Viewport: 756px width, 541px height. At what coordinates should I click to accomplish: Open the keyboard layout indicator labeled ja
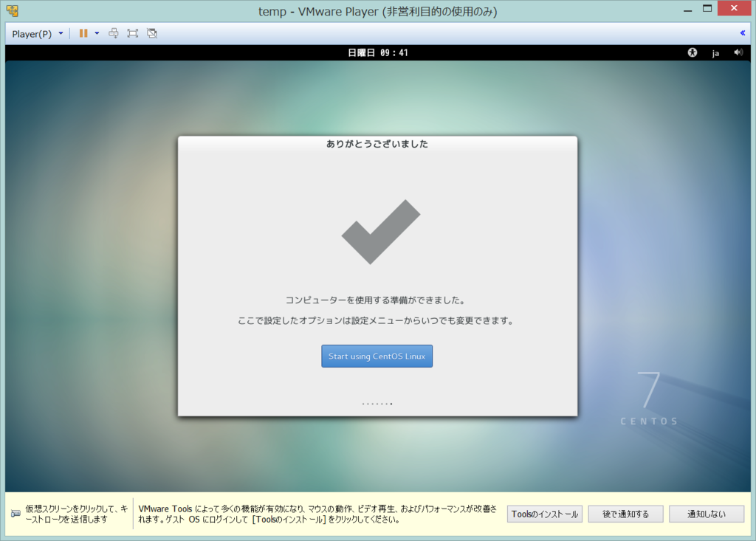(x=715, y=52)
